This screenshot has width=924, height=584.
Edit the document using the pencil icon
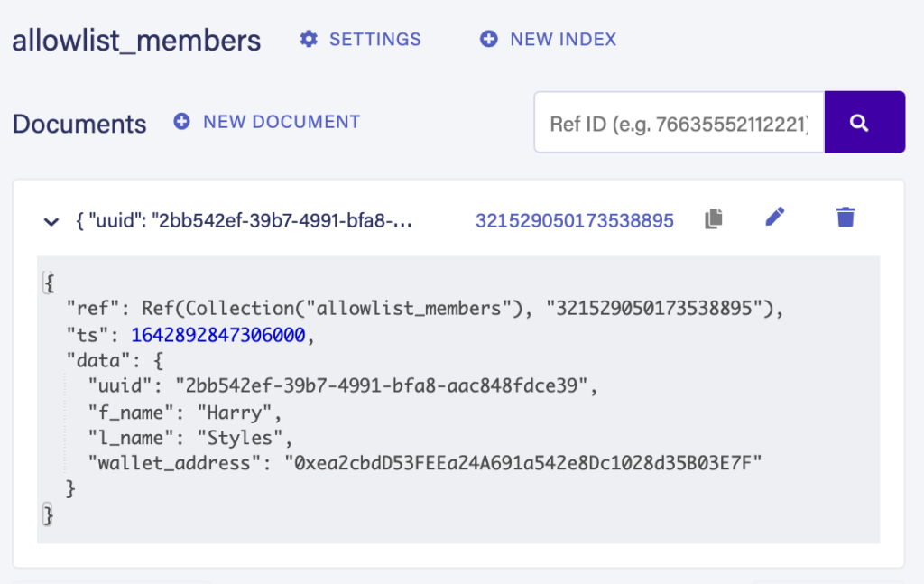pos(775,218)
